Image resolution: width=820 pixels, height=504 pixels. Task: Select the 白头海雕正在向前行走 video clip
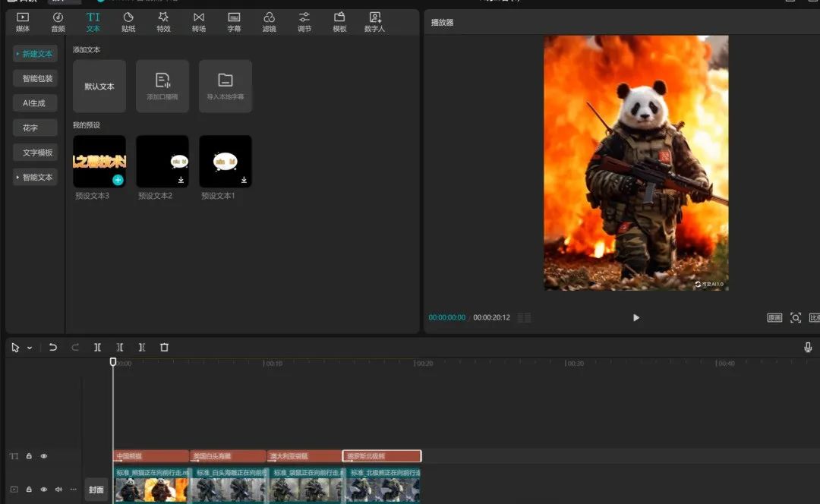click(229, 485)
